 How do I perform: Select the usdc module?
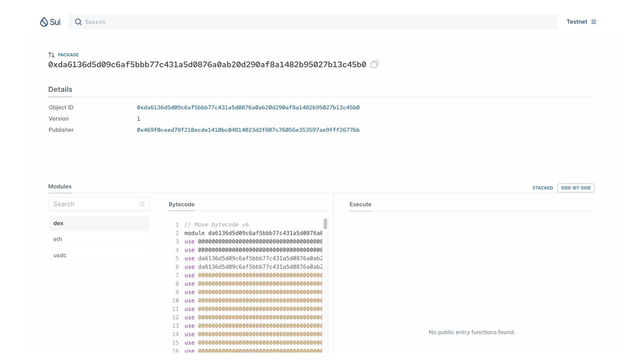pyautogui.click(x=60, y=255)
